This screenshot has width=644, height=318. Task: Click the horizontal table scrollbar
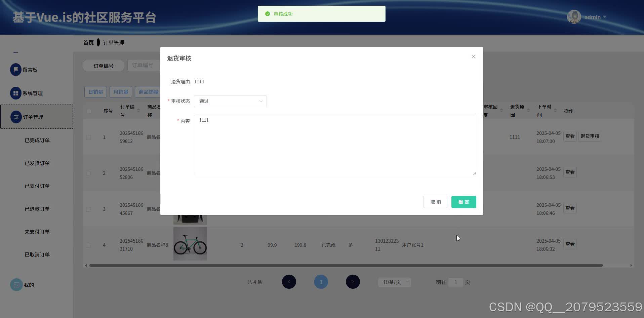[346, 265]
